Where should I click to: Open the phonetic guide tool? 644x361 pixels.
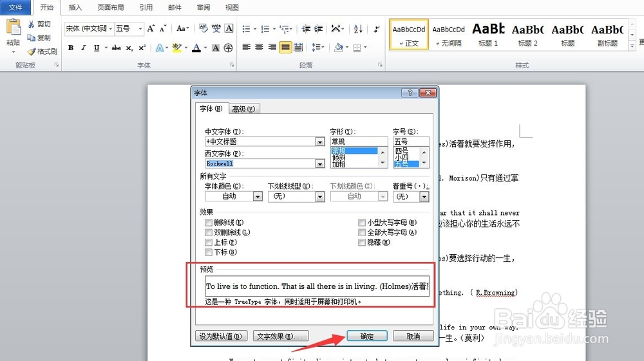pyautogui.click(x=216, y=28)
